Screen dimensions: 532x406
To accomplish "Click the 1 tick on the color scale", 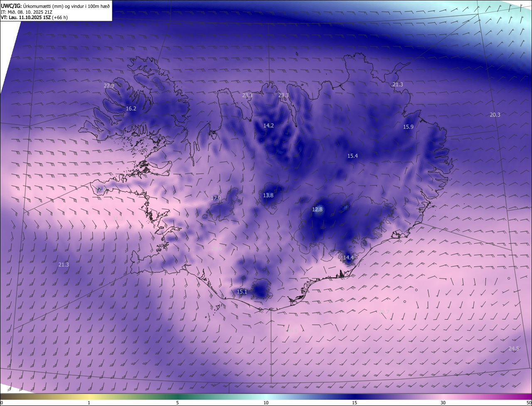I will [89, 403].
